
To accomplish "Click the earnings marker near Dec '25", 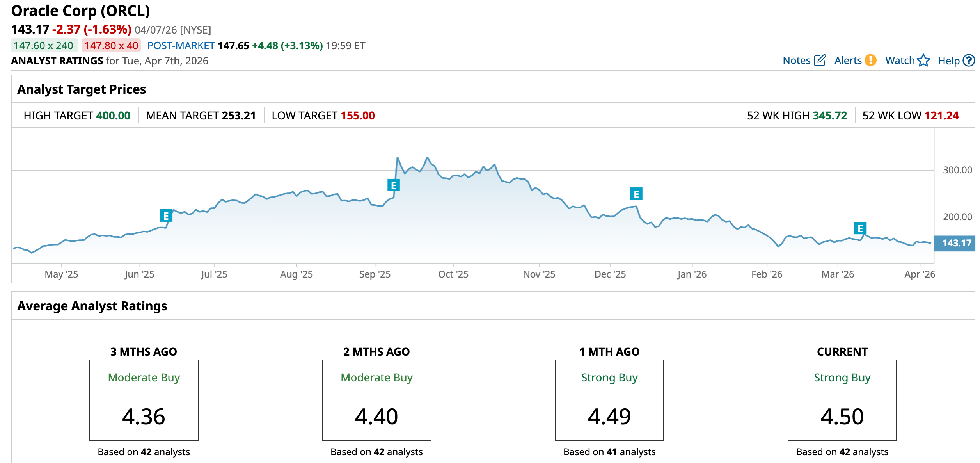I will pos(636,194).
